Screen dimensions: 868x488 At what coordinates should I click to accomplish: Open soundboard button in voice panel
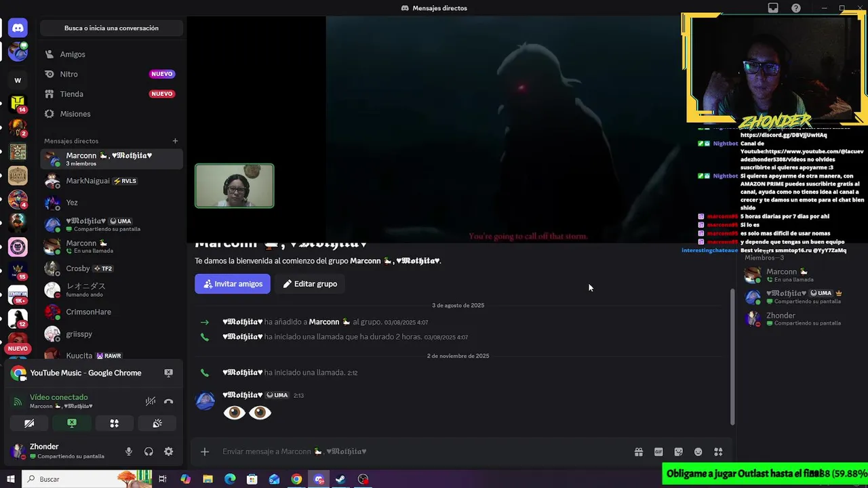pos(157,424)
